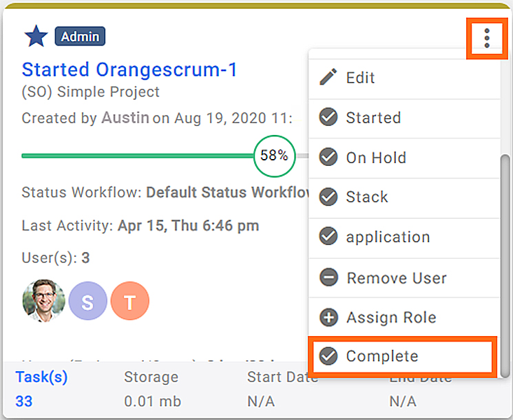Viewport: 513px width, 420px height.
Task: Select Edit from the options menu
Action: pos(404,78)
